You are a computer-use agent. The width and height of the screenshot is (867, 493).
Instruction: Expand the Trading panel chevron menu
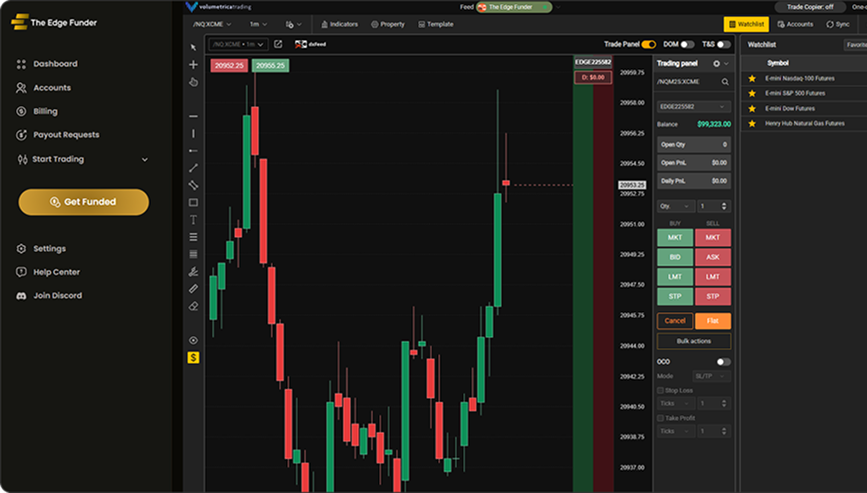(x=727, y=64)
